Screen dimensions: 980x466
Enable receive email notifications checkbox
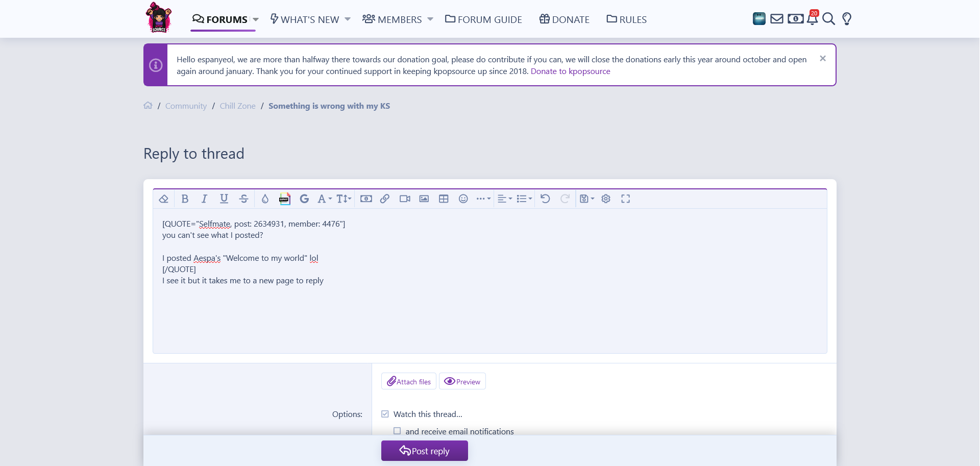[x=397, y=431]
